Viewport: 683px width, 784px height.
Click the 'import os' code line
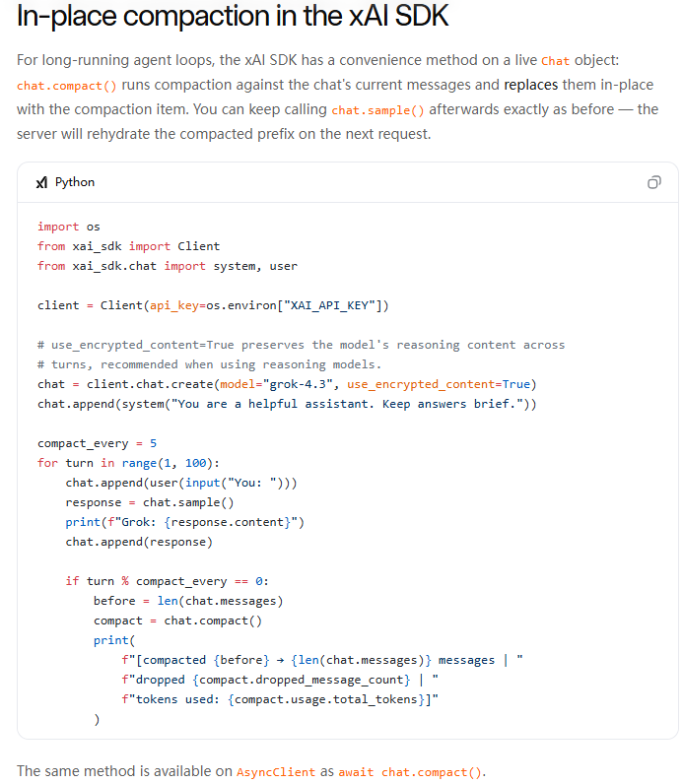[69, 227]
